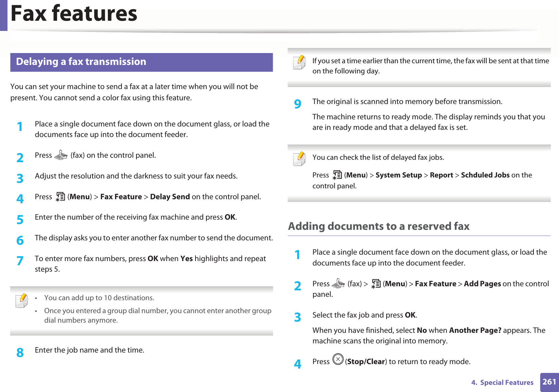Click the note pencil icon beside 10 destinations
This screenshot has height=392, width=559.
22,301
